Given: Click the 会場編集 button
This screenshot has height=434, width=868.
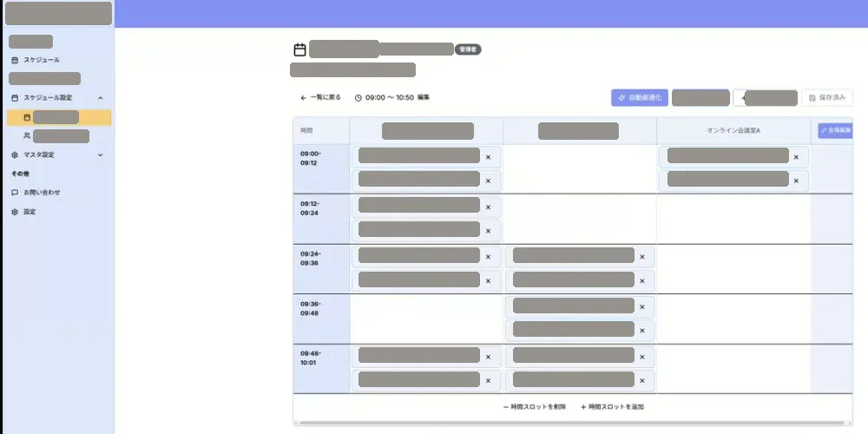Looking at the screenshot, I should tap(835, 131).
